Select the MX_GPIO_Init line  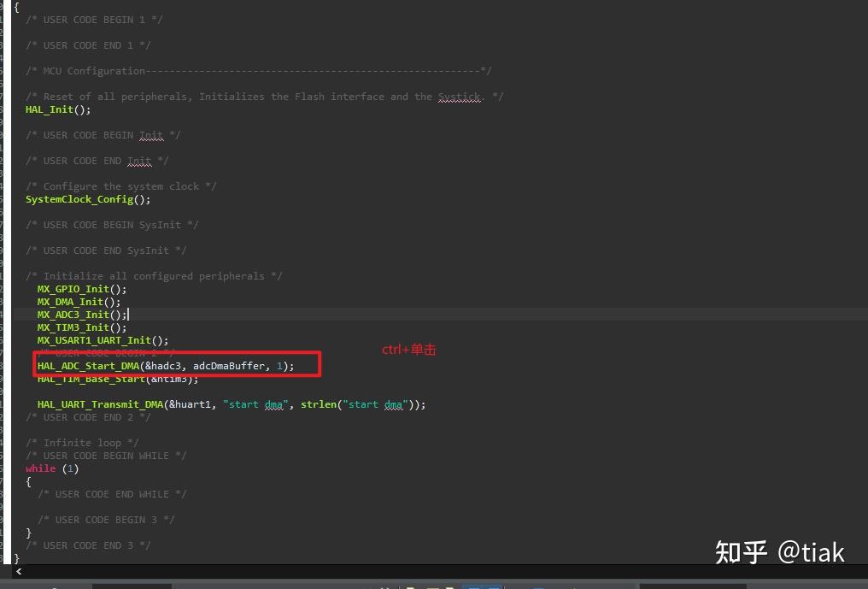pyautogui.click(x=74, y=289)
